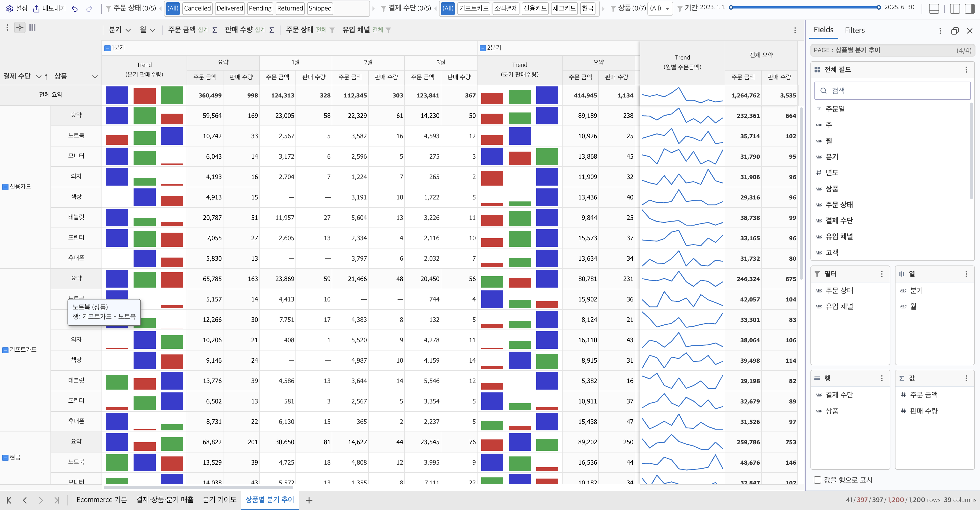Go to previous sheet arrow
The image size is (980, 510).
click(x=25, y=500)
